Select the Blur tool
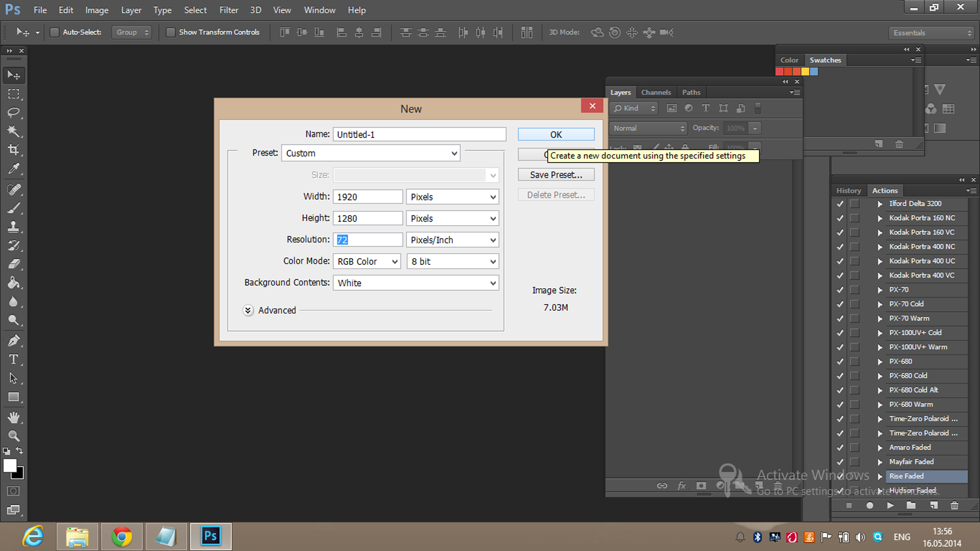The height and width of the screenshot is (551, 980). [14, 302]
